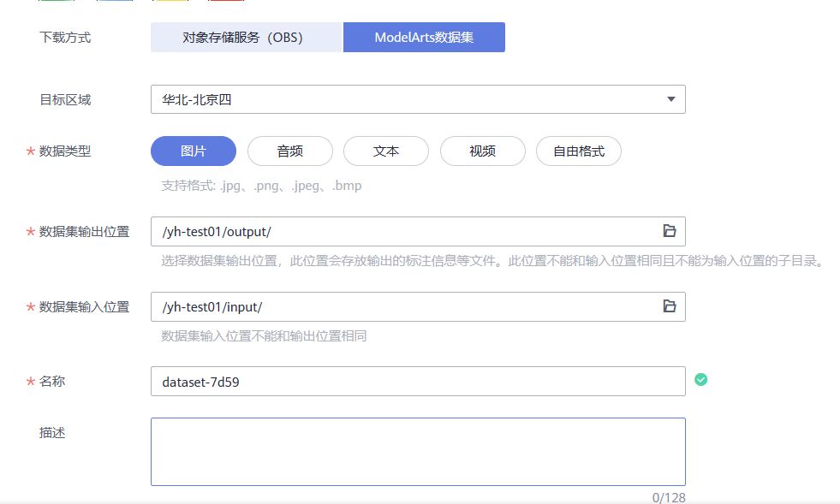Select ModelArts数据集 download method
The width and height of the screenshot is (840, 504).
[425, 38]
